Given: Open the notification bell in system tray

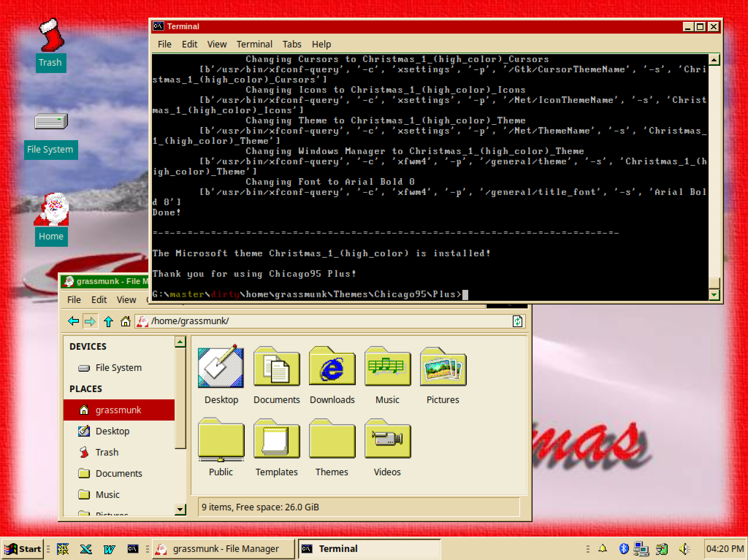Looking at the screenshot, I should coord(603,548).
